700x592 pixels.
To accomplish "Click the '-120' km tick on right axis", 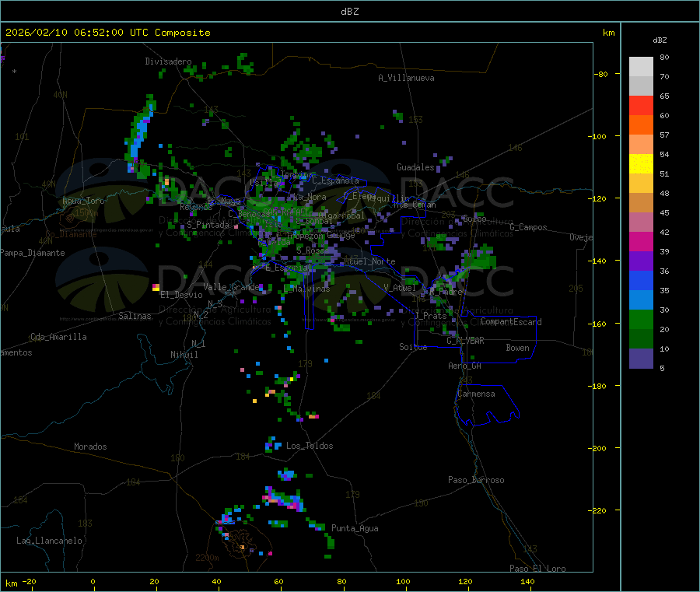I will click(x=599, y=198).
